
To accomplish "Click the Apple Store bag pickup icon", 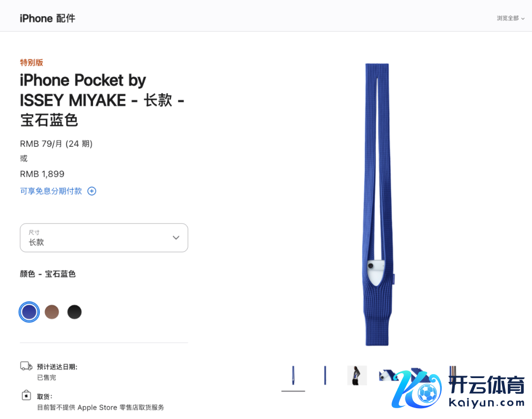I will pyautogui.click(x=26, y=395).
